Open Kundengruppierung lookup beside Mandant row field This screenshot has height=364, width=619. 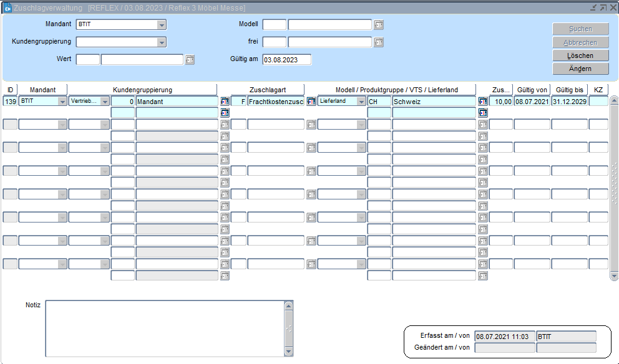[x=225, y=101]
